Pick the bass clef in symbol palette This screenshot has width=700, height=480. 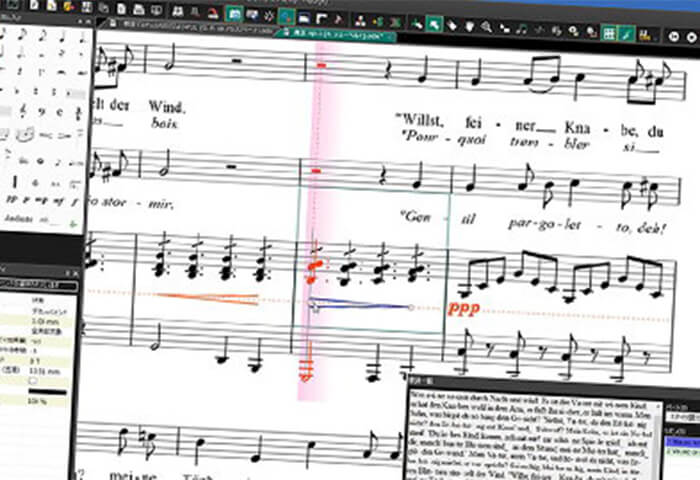click(x=42, y=112)
